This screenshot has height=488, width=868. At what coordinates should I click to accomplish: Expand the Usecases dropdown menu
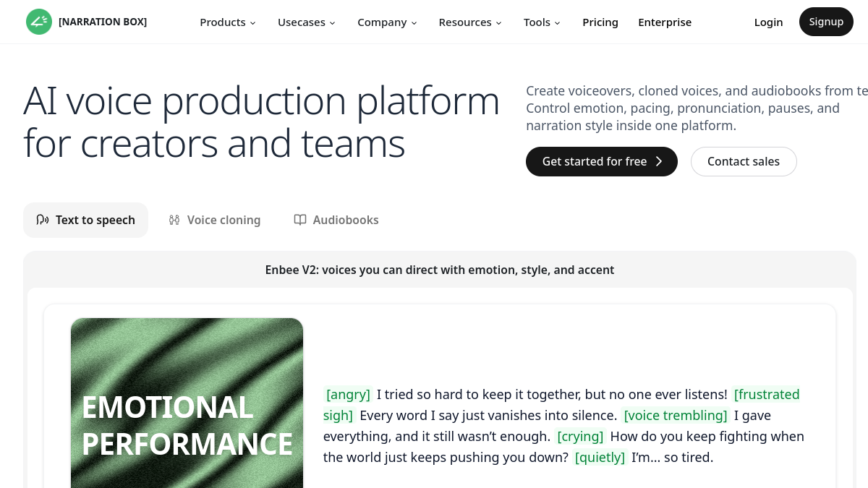pos(307,22)
